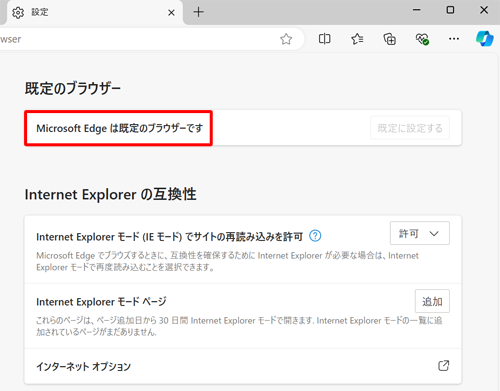
Task: Select the 設定 tab title
Action: (x=40, y=12)
